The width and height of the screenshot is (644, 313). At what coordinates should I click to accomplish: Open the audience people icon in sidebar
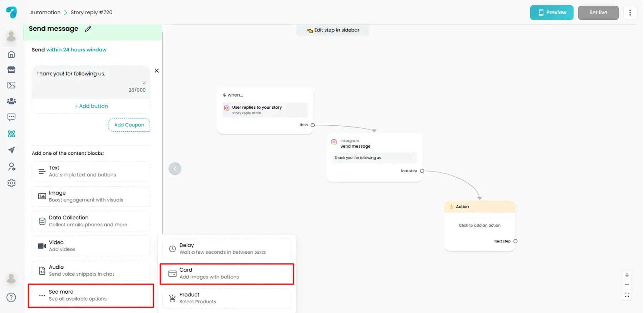(x=11, y=101)
